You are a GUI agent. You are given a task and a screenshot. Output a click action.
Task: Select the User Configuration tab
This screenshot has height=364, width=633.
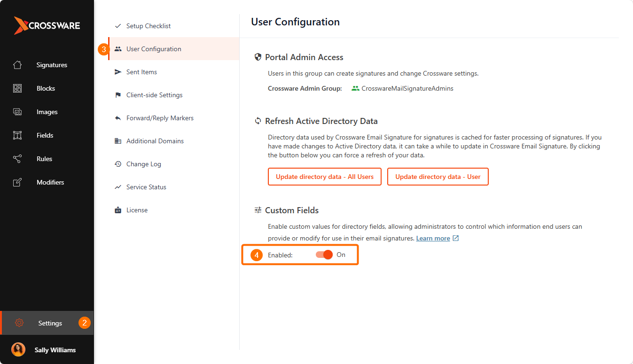(174, 49)
